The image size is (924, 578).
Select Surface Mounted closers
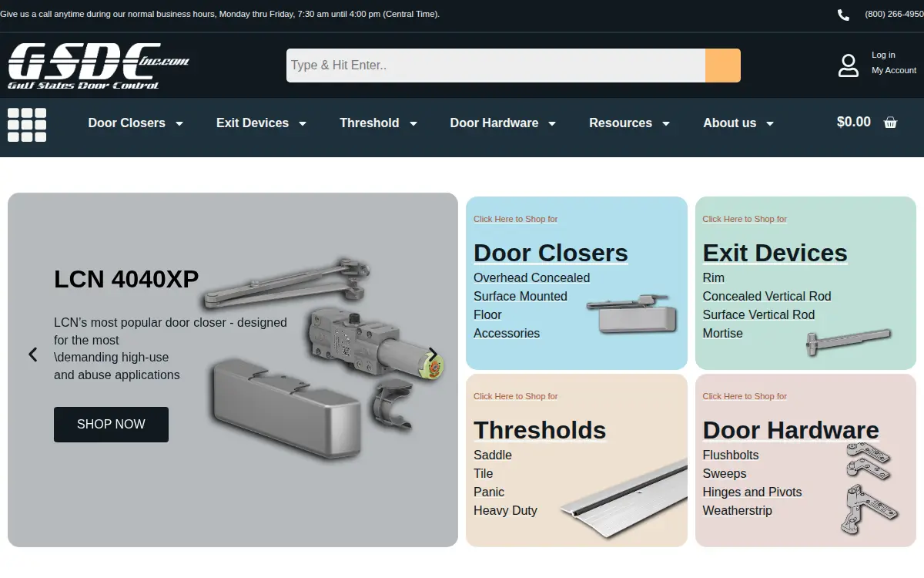click(x=520, y=296)
